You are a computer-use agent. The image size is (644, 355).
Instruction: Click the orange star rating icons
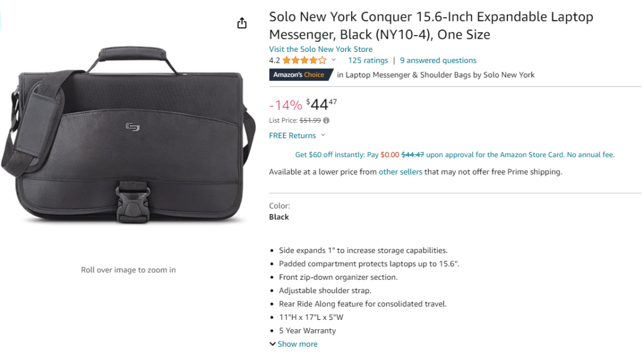304,60
